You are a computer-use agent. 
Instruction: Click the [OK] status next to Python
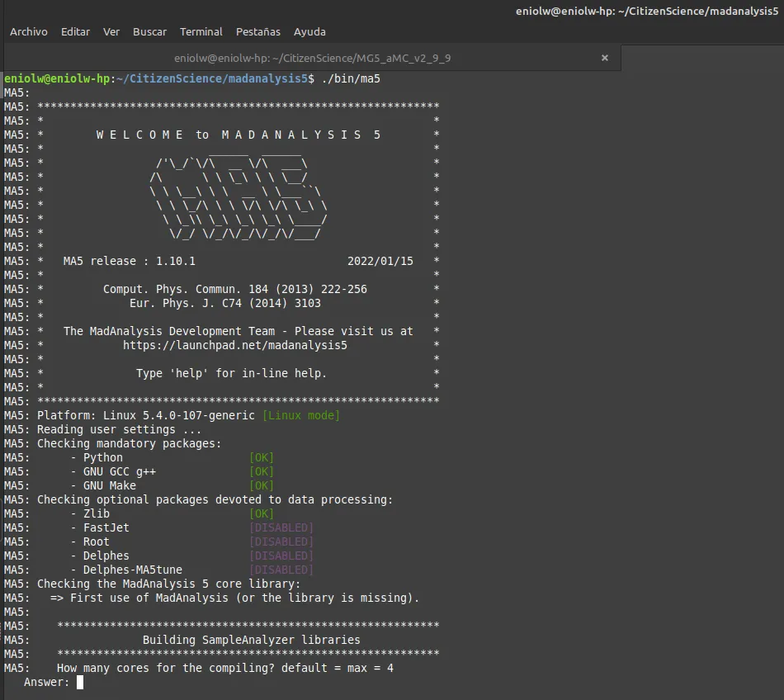point(262,457)
